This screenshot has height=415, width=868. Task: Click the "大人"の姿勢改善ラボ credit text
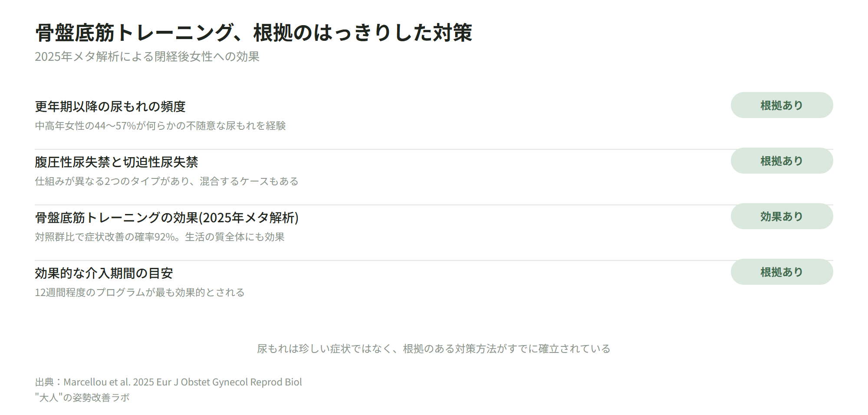82,398
